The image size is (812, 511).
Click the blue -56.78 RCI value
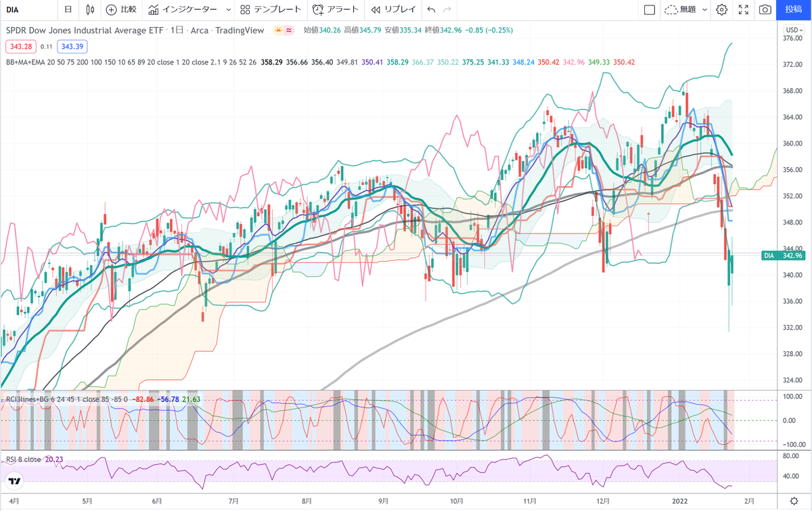tap(168, 400)
